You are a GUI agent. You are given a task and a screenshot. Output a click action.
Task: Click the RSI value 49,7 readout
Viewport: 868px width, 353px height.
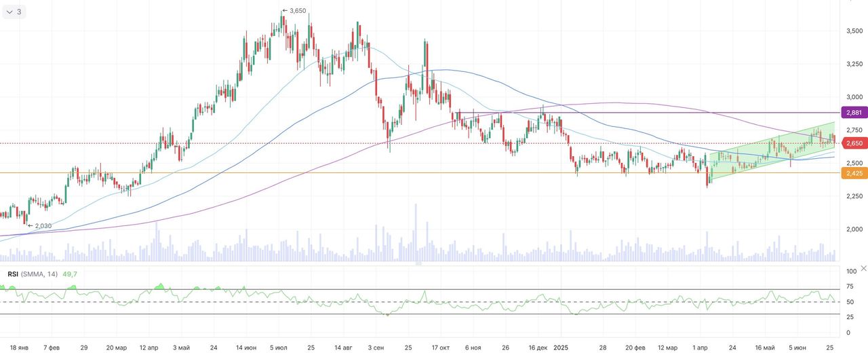pos(70,274)
